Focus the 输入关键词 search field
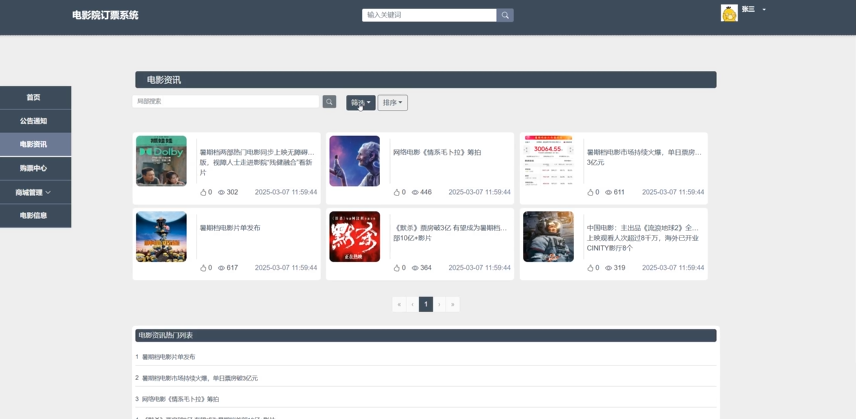The height and width of the screenshot is (419, 856). pyautogui.click(x=429, y=15)
